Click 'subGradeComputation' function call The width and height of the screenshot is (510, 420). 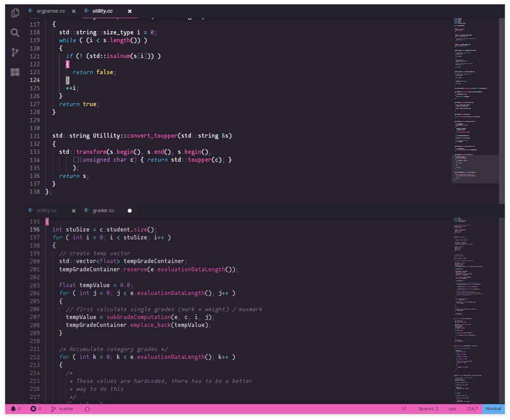[x=139, y=317]
